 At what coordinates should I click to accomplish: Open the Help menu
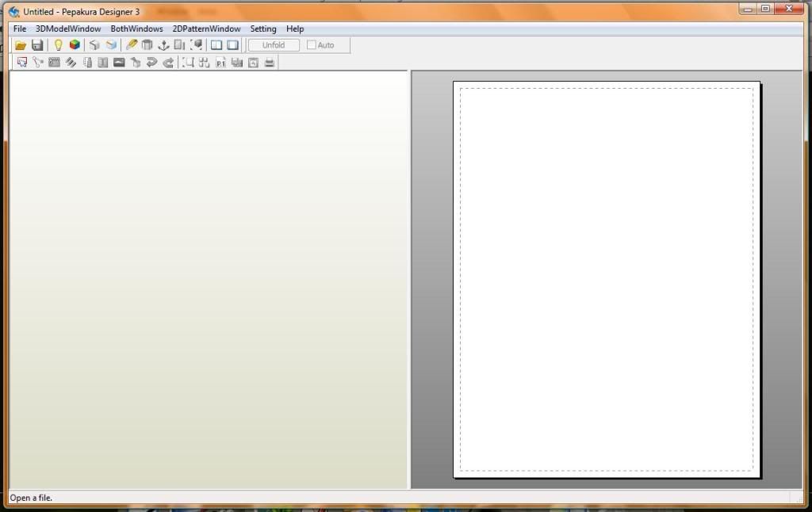(295, 29)
